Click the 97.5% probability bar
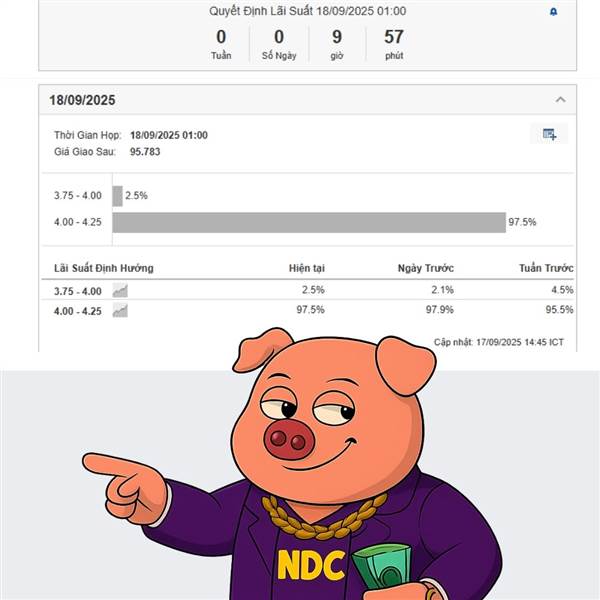This screenshot has height=600, width=600. 309,222
